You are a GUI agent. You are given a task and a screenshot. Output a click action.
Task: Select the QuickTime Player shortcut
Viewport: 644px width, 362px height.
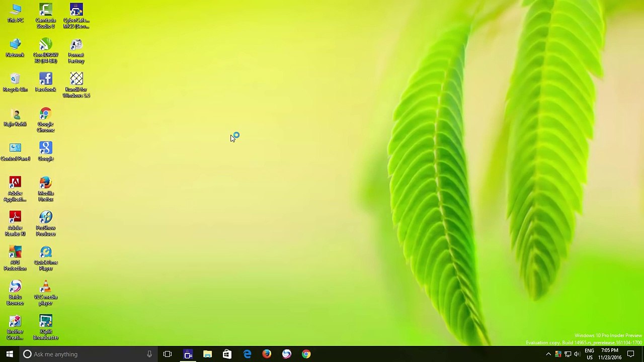pos(46,258)
